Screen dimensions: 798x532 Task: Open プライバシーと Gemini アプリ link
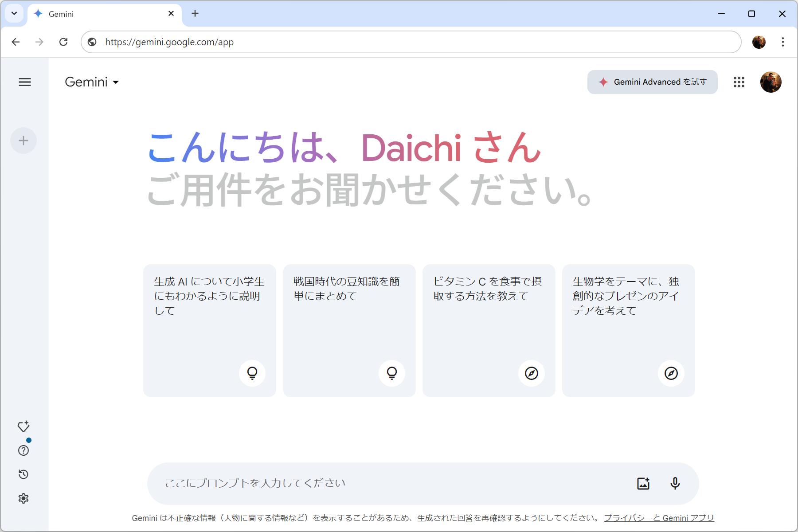tap(659, 518)
